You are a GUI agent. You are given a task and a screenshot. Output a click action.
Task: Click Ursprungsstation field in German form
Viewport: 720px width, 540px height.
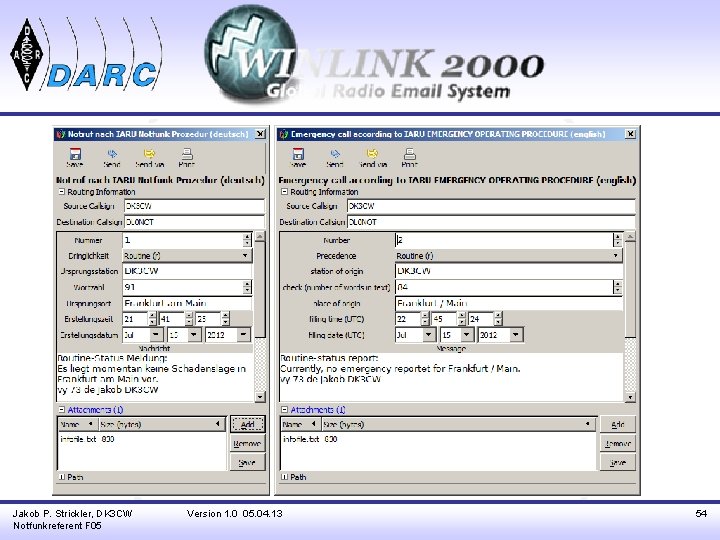(187, 271)
